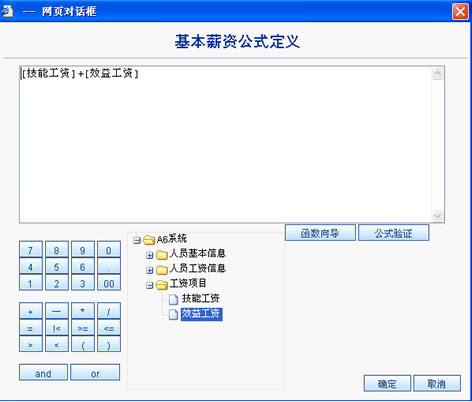Click the 工资项目 open folder icon

[162, 285]
